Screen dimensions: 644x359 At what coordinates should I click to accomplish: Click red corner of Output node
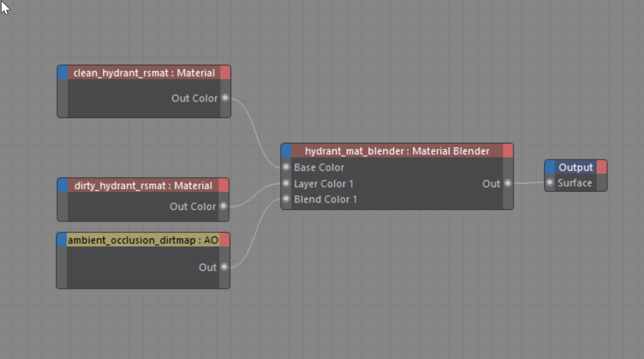601,167
